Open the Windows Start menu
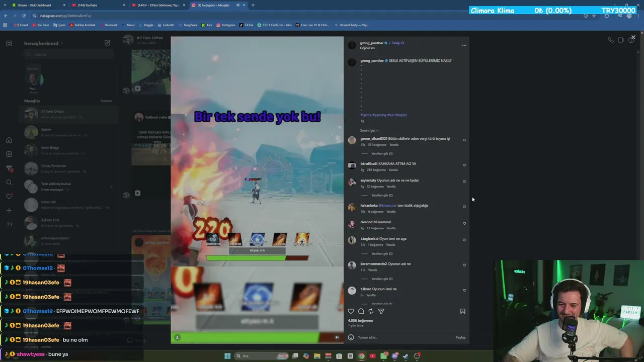Screen dimensions: 644x362 click(227, 356)
